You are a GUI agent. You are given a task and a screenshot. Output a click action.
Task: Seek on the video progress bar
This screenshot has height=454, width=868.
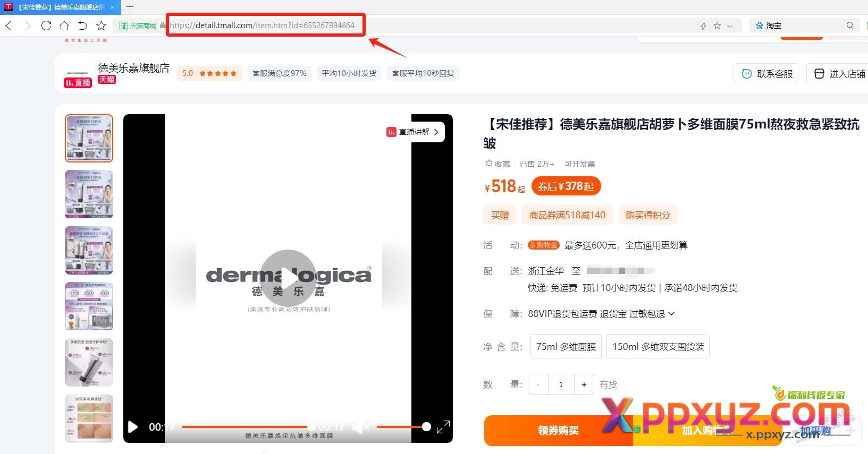[x=247, y=427]
